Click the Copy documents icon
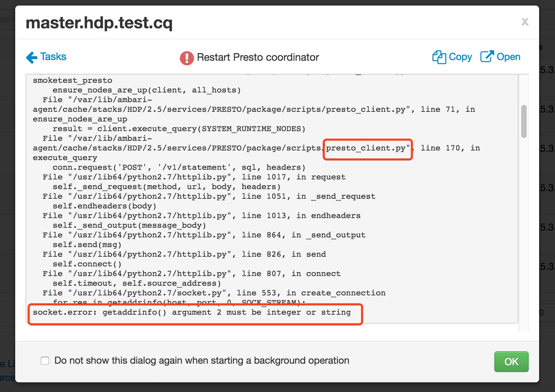This screenshot has width=555, height=392. 439,57
